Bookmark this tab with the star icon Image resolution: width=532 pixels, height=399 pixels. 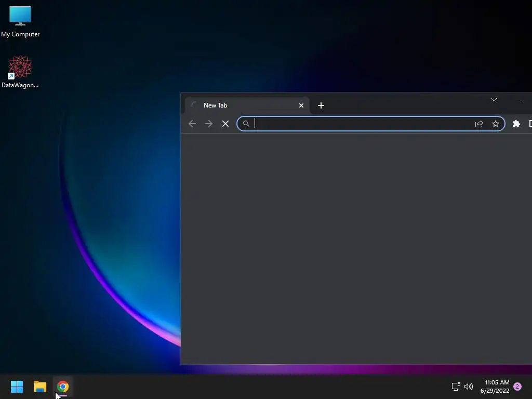point(496,124)
